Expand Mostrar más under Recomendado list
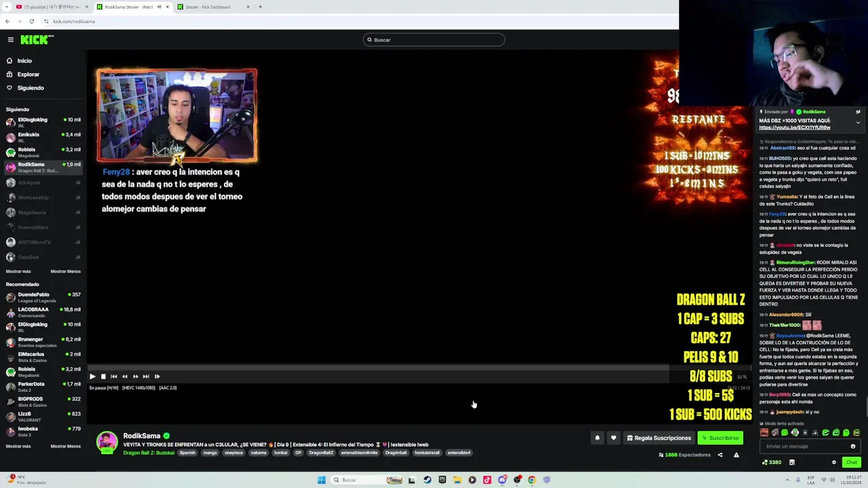The height and width of the screenshot is (488, 868). (x=18, y=446)
